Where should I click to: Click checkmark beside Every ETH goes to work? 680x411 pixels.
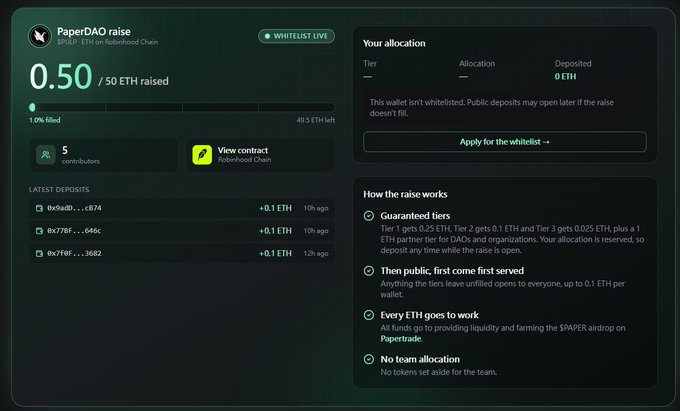click(x=369, y=315)
